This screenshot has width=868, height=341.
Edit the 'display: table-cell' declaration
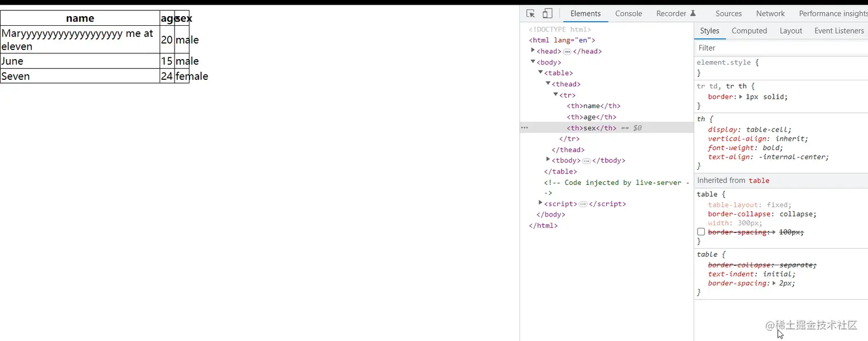click(750, 130)
